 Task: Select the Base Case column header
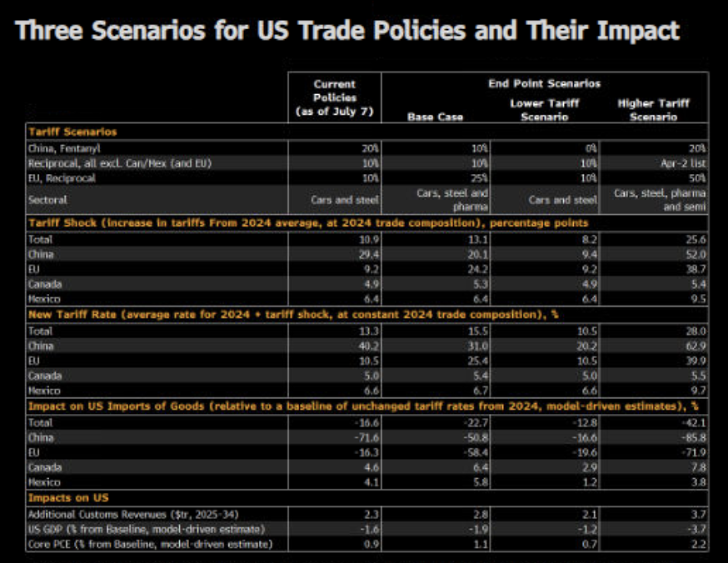click(x=435, y=117)
